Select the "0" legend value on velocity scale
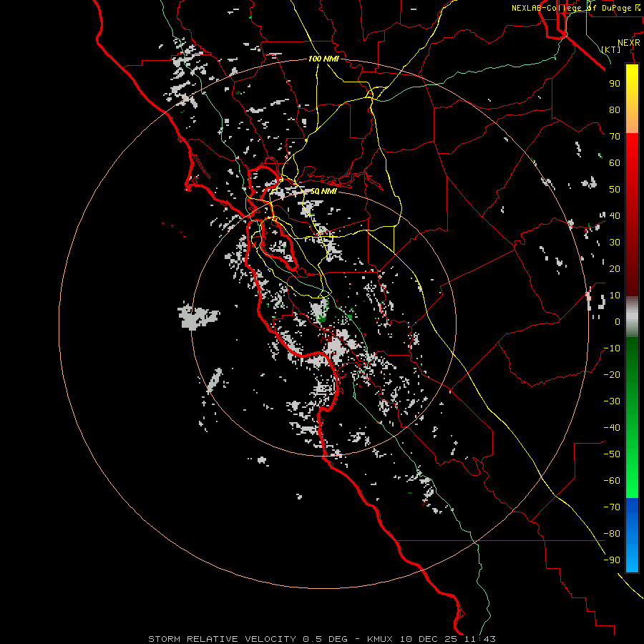 coord(618,321)
